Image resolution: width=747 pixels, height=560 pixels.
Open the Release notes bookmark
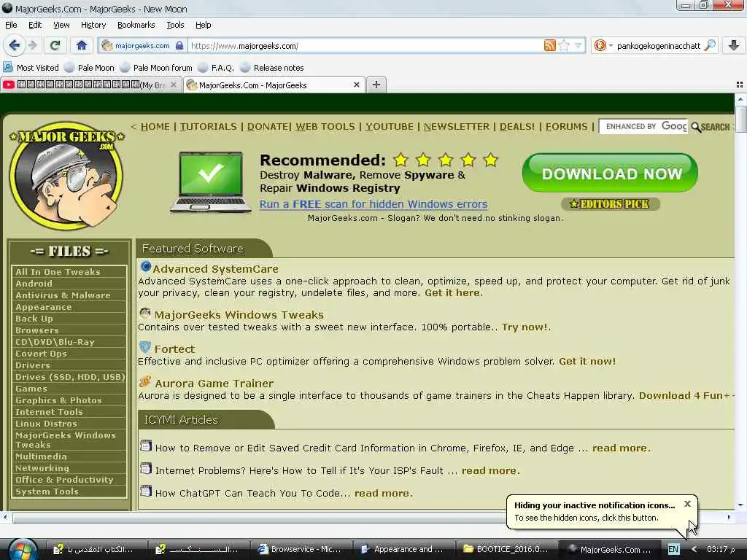(272, 68)
